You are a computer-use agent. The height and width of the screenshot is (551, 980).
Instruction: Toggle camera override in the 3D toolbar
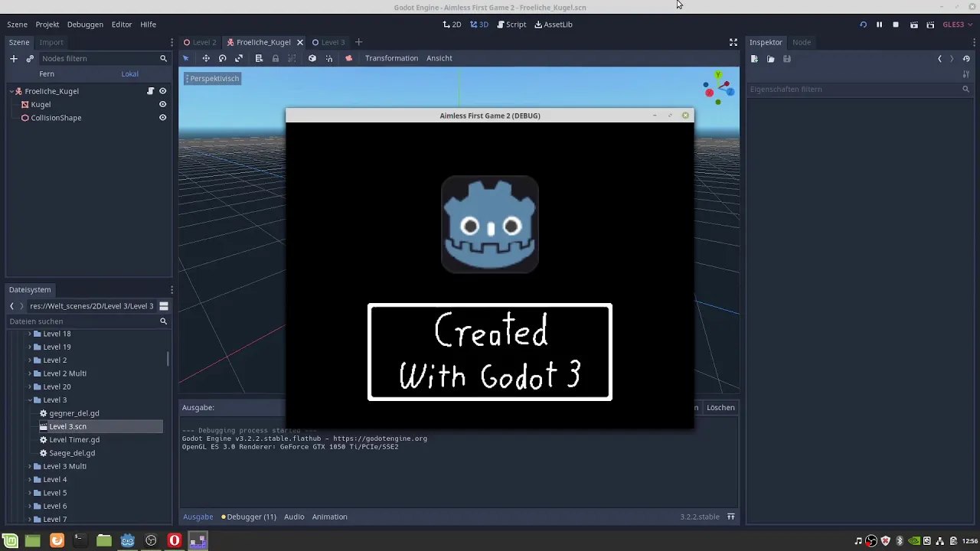click(x=348, y=58)
